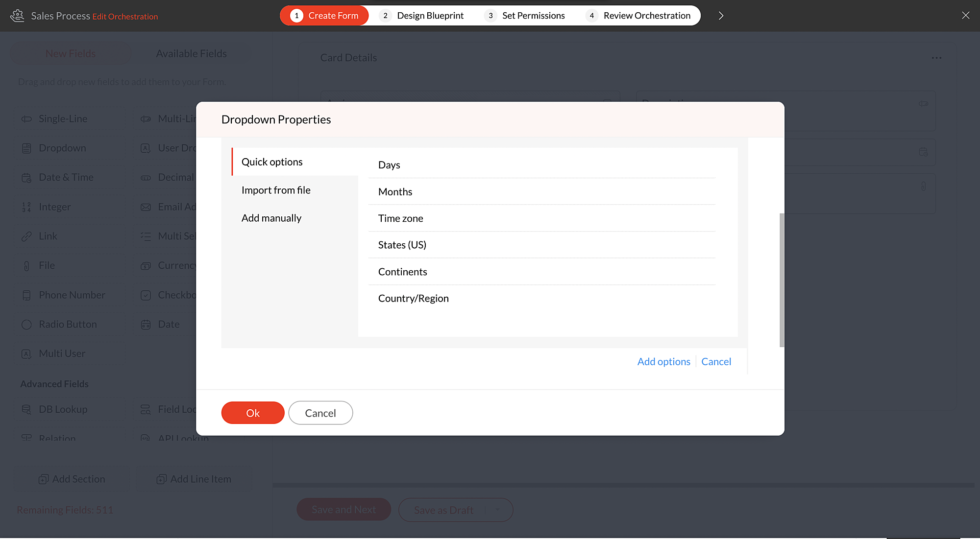This screenshot has width=980, height=539.
Task: Click the Radio Button field
Action: coord(68,324)
